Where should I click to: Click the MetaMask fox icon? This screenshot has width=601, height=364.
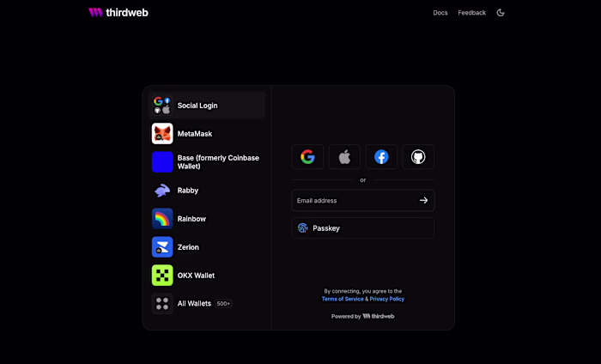[x=162, y=134]
